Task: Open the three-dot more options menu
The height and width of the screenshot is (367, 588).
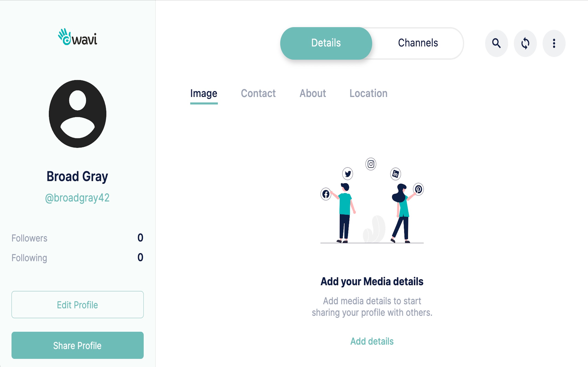Action: 554,43
